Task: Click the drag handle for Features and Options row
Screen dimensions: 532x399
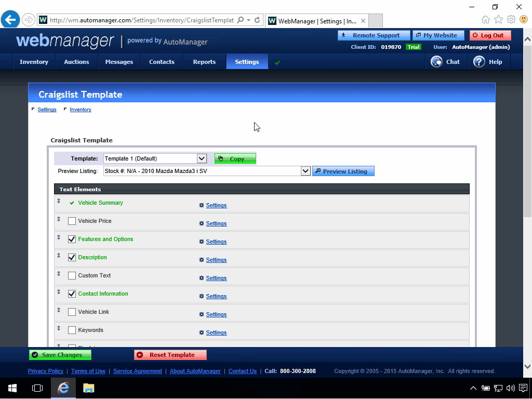Action: click(59, 237)
